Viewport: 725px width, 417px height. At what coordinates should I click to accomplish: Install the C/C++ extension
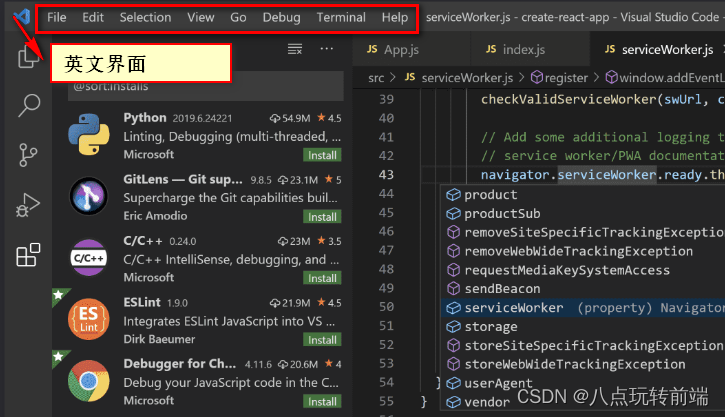click(322, 278)
